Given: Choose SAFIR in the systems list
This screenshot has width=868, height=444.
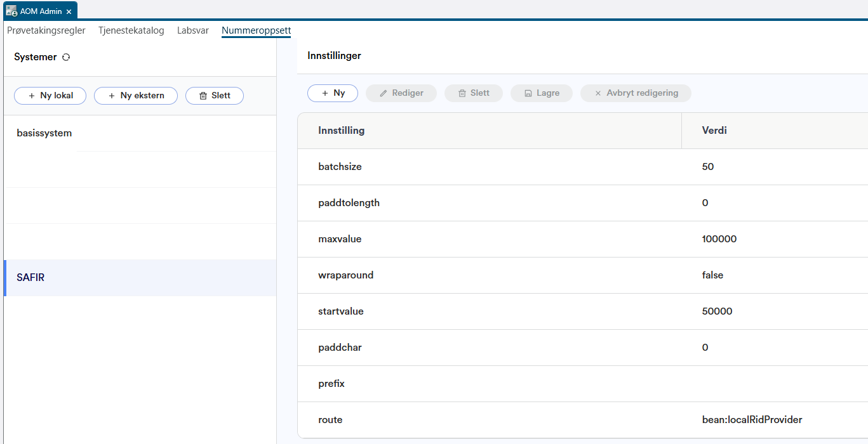Looking at the screenshot, I should [30, 278].
